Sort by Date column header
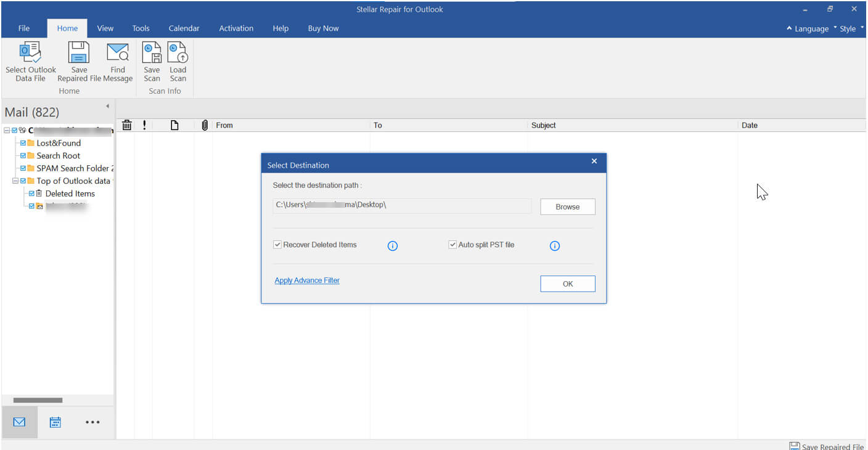Image resolution: width=868 pixels, height=450 pixels. coord(802,125)
